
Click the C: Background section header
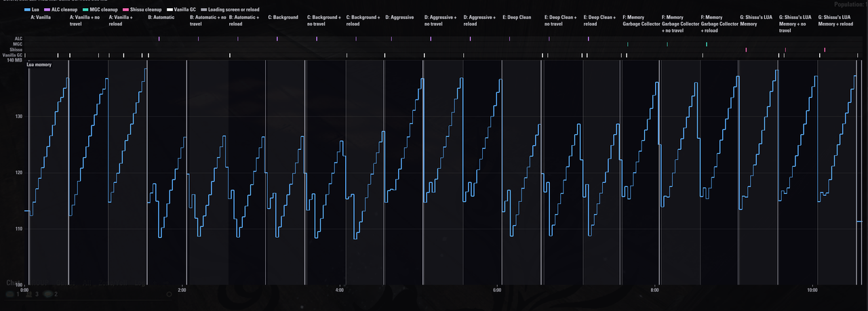[x=283, y=17]
